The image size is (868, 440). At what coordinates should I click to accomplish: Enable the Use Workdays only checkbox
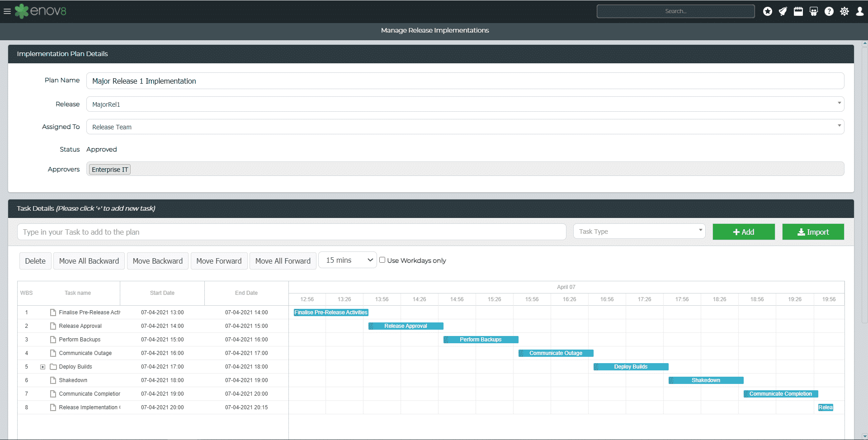tap(382, 260)
